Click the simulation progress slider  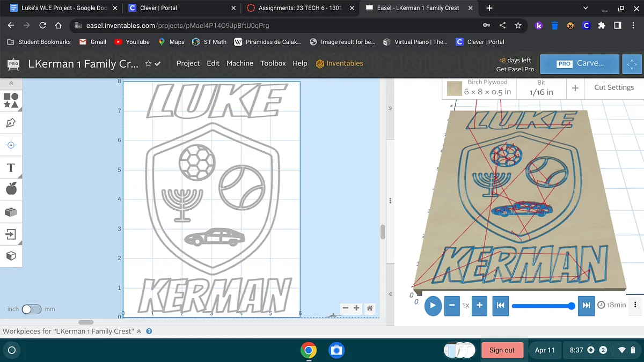(542, 306)
